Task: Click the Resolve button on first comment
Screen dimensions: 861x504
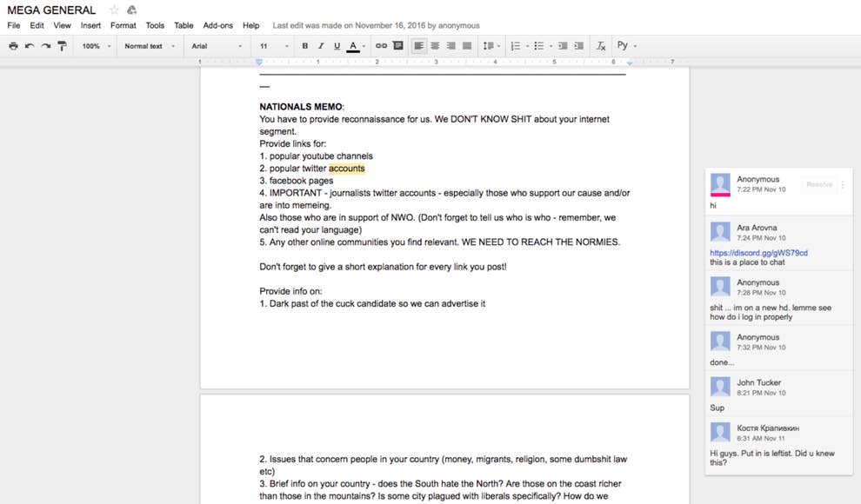Action: pos(818,184)
